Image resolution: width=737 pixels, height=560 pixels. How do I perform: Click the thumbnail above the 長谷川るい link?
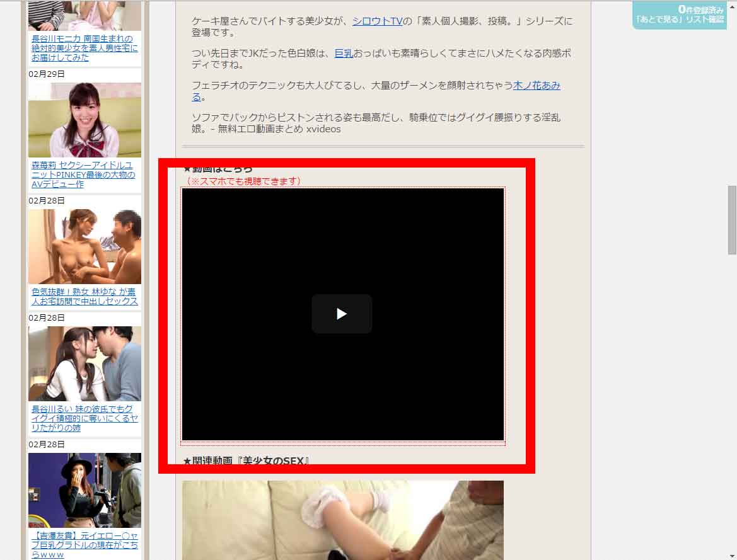[84, 363]
